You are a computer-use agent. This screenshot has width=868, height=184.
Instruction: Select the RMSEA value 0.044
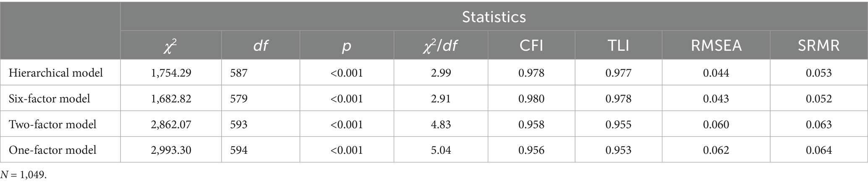coord(716,73)
